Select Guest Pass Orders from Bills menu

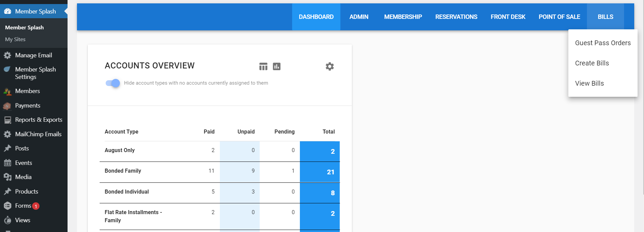coord(603,43)
